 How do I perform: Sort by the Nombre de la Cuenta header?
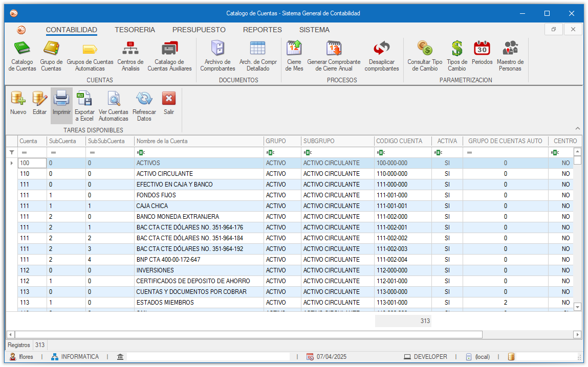(199, 141)
